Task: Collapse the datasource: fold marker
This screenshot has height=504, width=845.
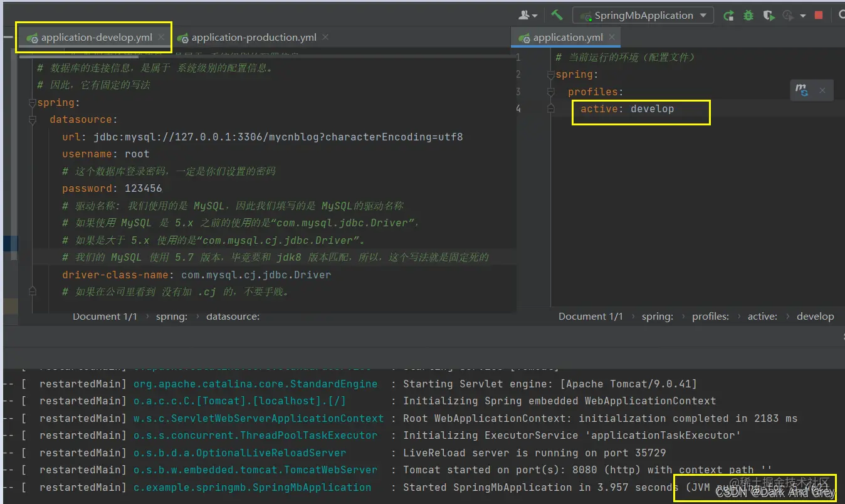Action: click(33, 120)
